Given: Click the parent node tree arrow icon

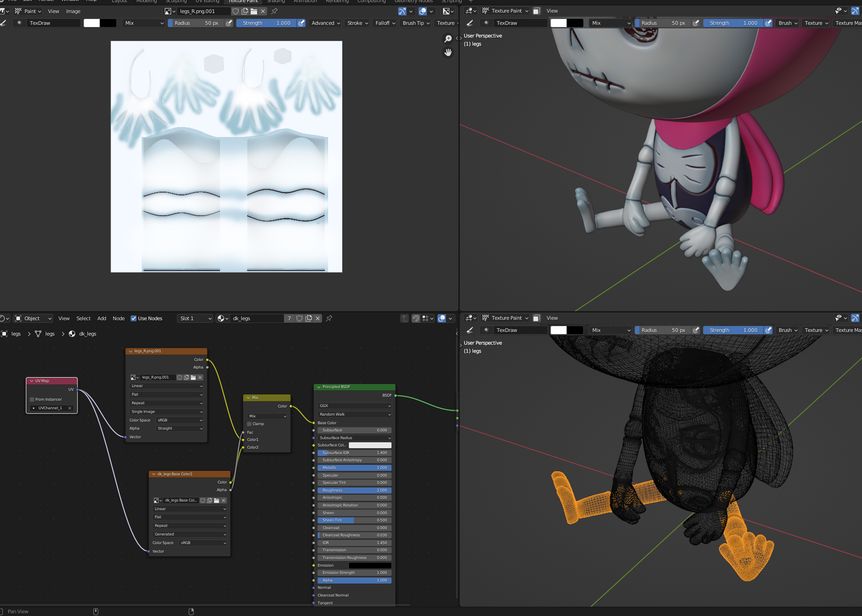Looking at the screenshot, I should (x=405, y=318).
